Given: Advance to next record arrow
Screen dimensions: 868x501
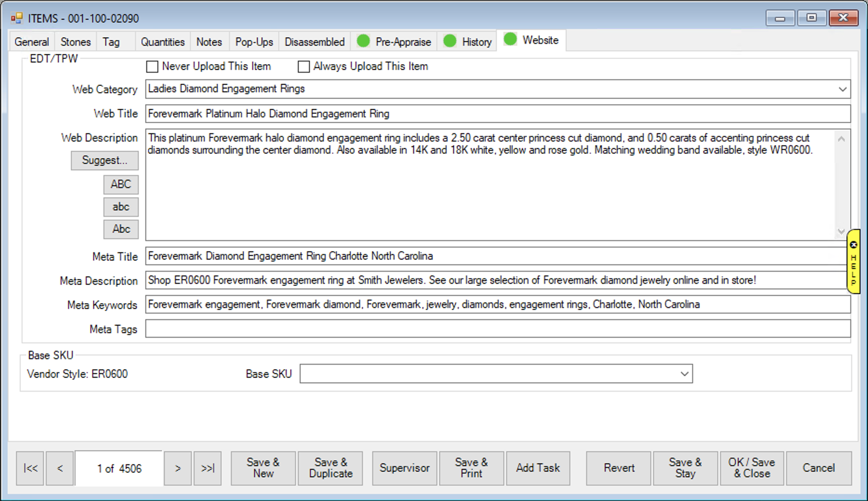Looking at the screenshot, I should pos(178,468).
